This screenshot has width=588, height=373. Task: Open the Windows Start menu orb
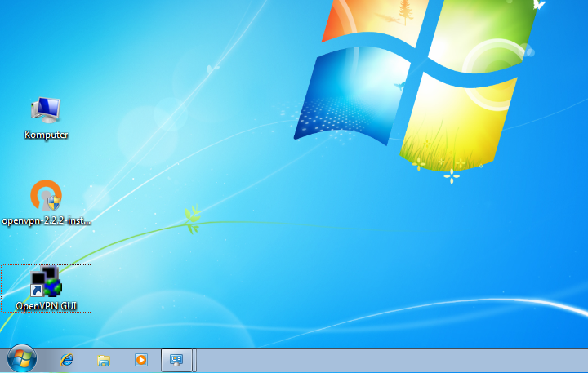coord(22,359)
